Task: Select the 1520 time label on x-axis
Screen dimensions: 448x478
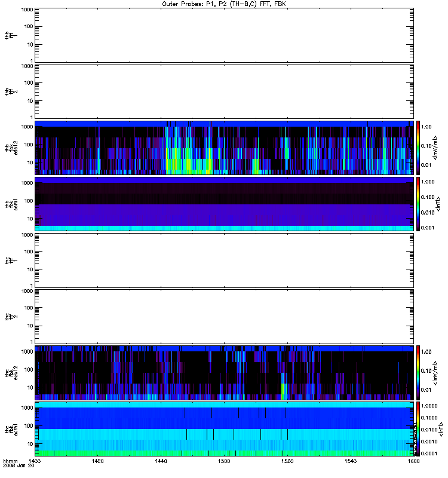Action: point(287,461)
